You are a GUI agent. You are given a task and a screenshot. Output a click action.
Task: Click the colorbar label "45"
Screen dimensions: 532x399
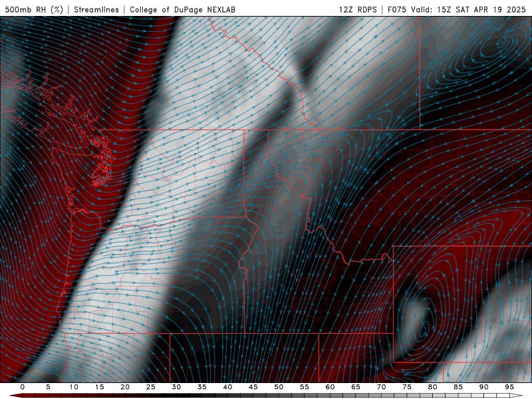point(253,387)
